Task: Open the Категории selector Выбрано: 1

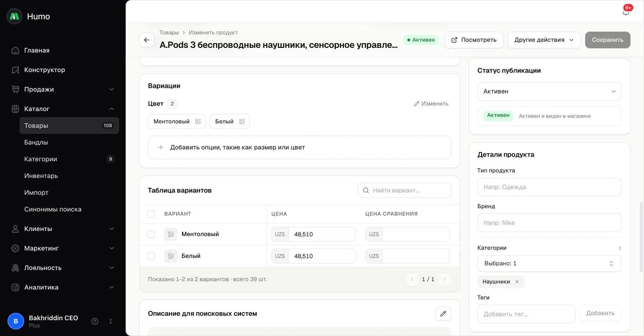Action: click(549, 264)
